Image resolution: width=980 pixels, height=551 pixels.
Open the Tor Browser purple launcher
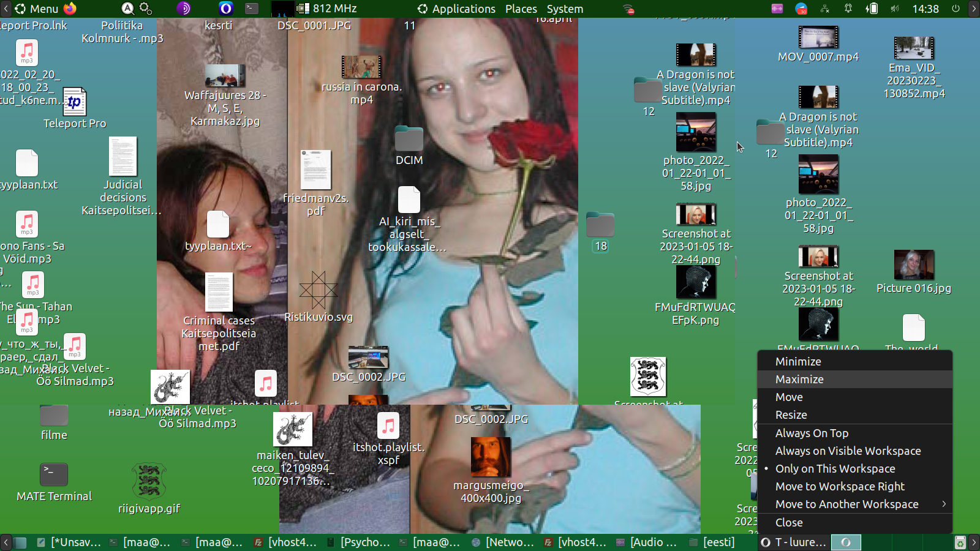pyautogui.click(x=183, y=9)
